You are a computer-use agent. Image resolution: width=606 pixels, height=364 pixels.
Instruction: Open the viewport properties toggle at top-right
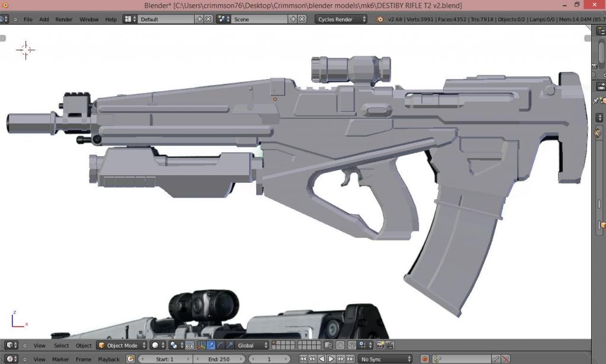tap(588, 38)
